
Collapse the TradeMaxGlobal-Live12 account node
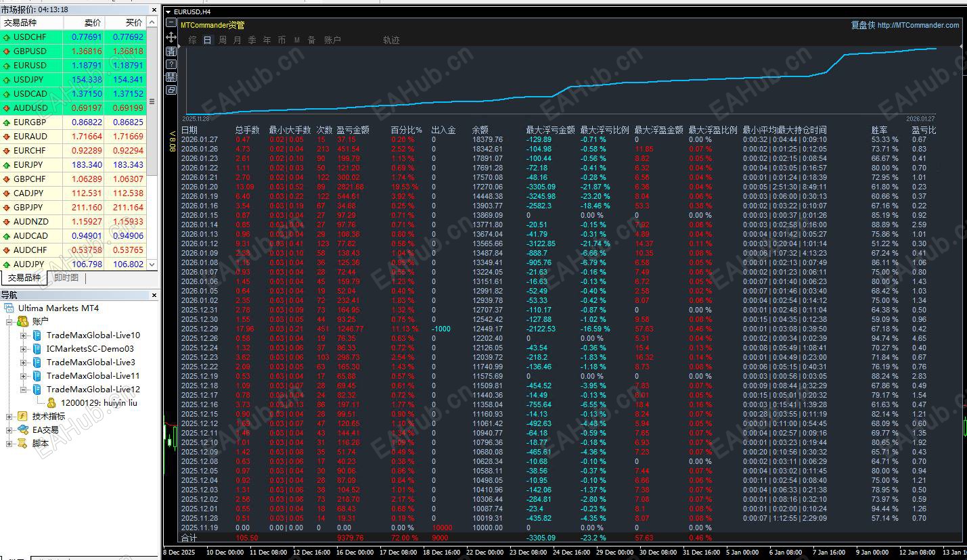(24, 390)
